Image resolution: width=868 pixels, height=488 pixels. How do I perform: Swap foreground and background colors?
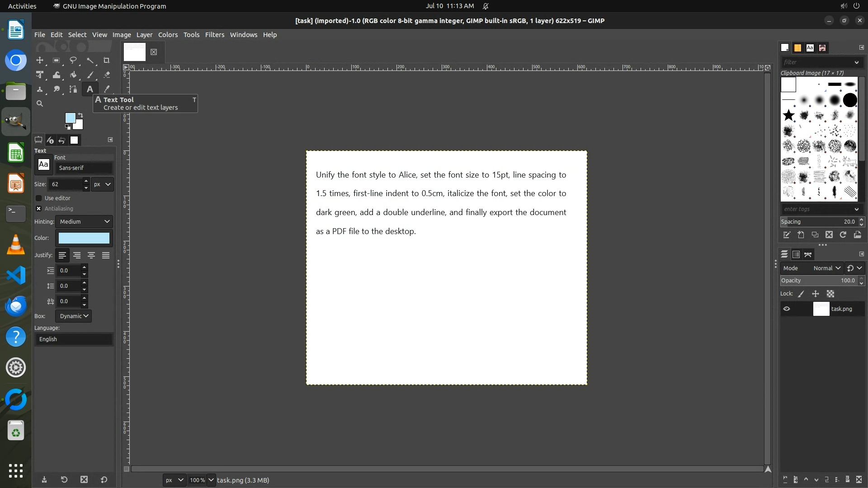click(80, 115)
